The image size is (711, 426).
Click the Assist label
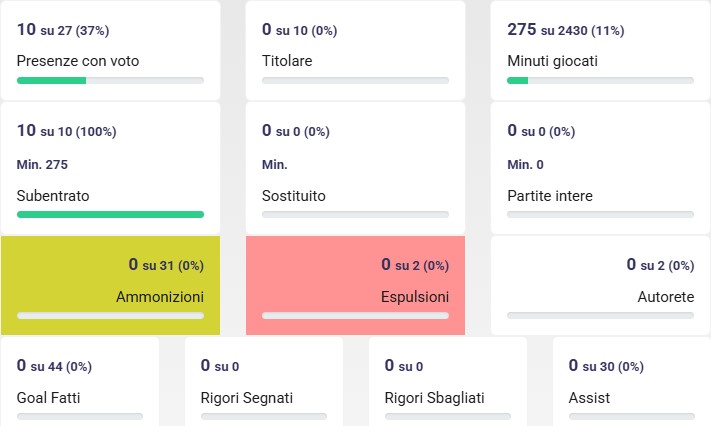click(x=589, y=398)
